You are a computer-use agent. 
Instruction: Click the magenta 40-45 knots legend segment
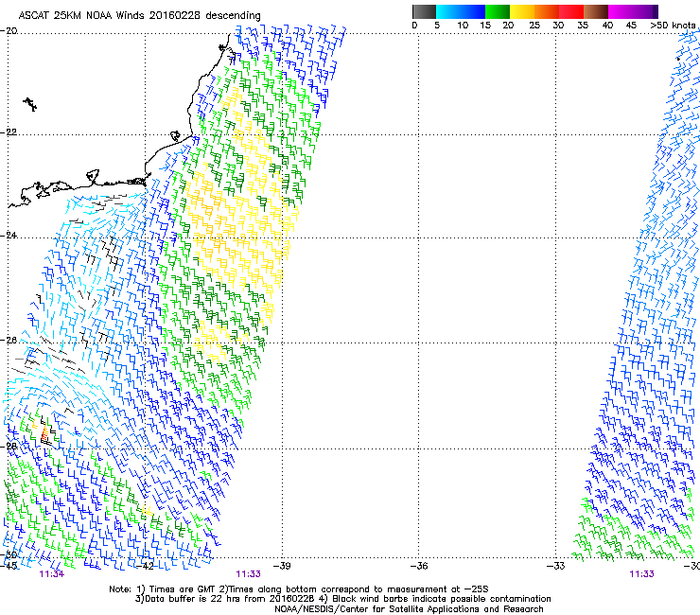pos(621,11)
